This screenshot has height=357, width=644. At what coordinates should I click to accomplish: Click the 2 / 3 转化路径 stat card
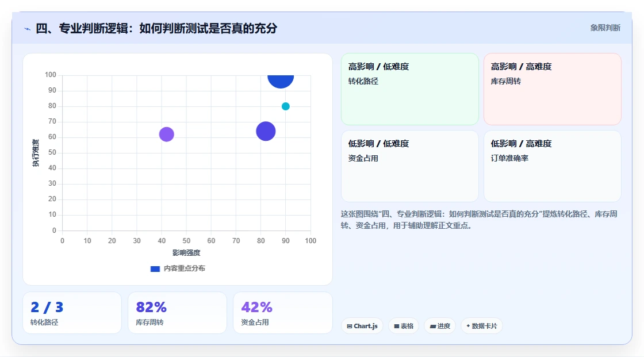(x=72, y=313)
